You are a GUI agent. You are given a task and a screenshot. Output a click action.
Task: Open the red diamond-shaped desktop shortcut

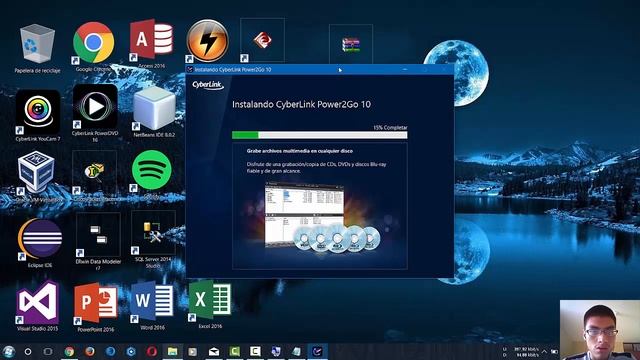pyautogui.click(x=262, y=40)
